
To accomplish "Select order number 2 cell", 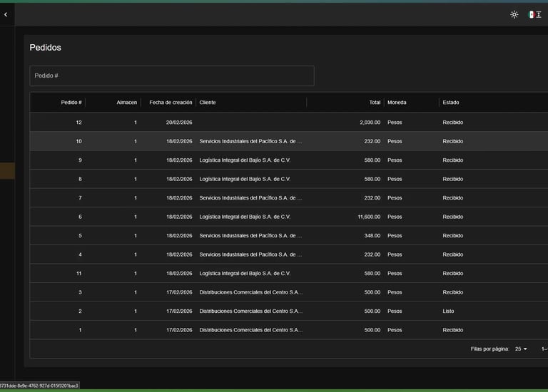I will click(81, 311).
